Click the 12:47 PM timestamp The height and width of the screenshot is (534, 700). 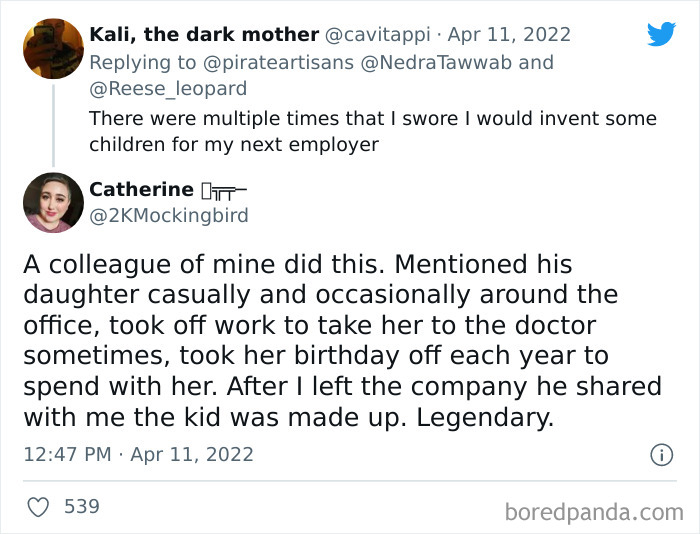(x=66, y=454)
